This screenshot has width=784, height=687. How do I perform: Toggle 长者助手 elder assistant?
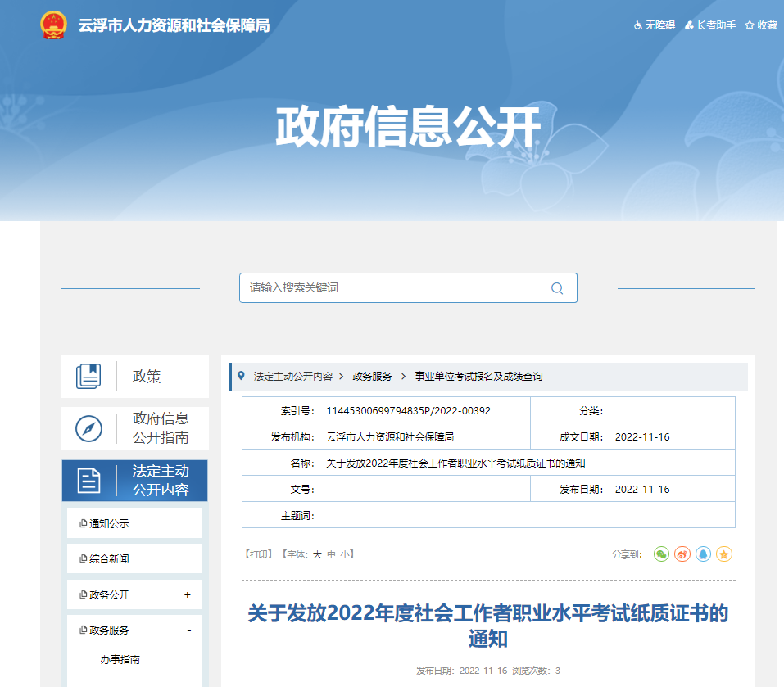click(x=710, y=25)
